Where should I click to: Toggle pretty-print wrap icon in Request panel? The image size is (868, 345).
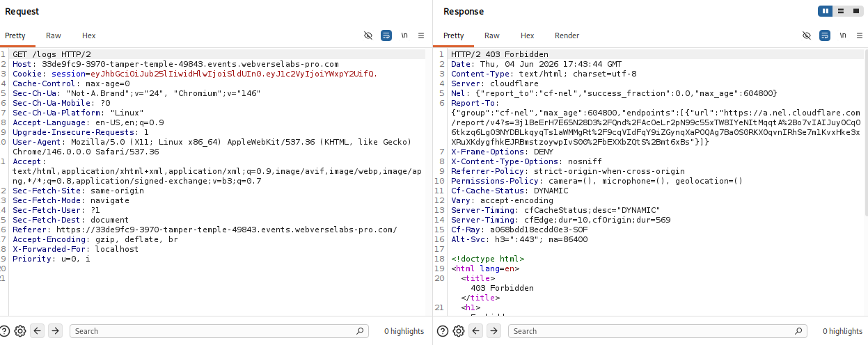[386, 35]
